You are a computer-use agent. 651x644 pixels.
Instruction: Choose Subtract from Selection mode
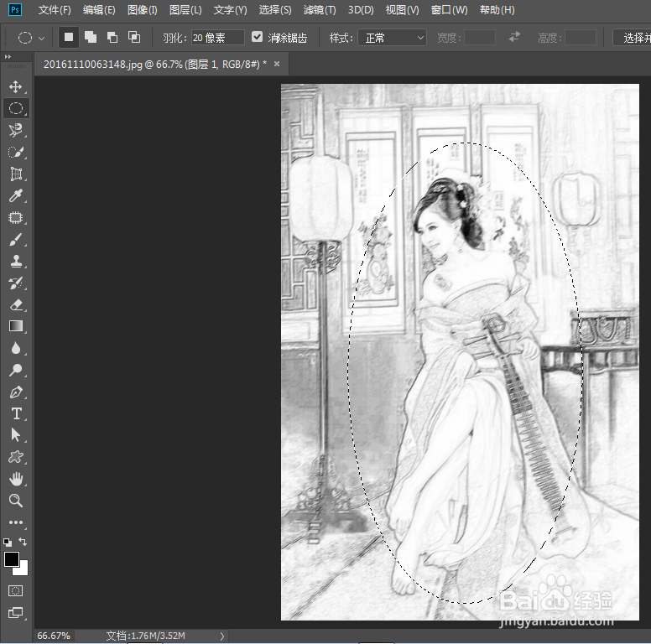point(112,38)
